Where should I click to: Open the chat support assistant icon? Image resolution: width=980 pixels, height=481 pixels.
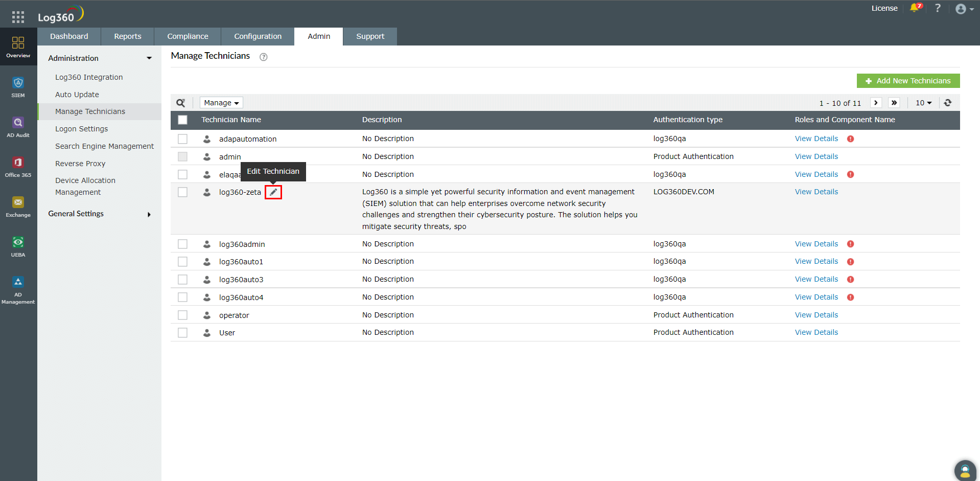965,470
